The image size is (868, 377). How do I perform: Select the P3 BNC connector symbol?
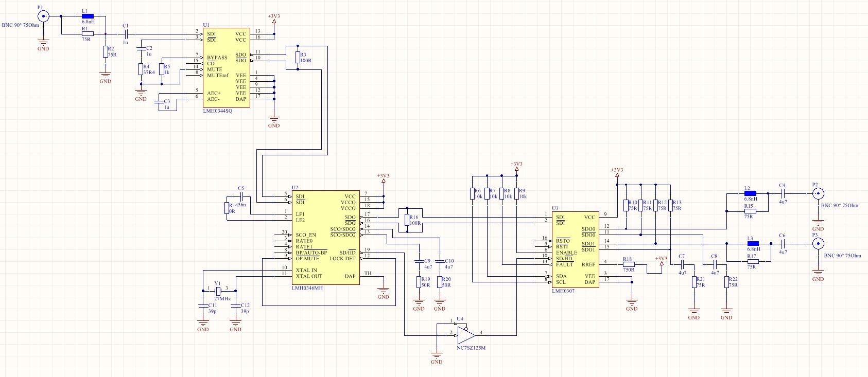click(818, 244)
